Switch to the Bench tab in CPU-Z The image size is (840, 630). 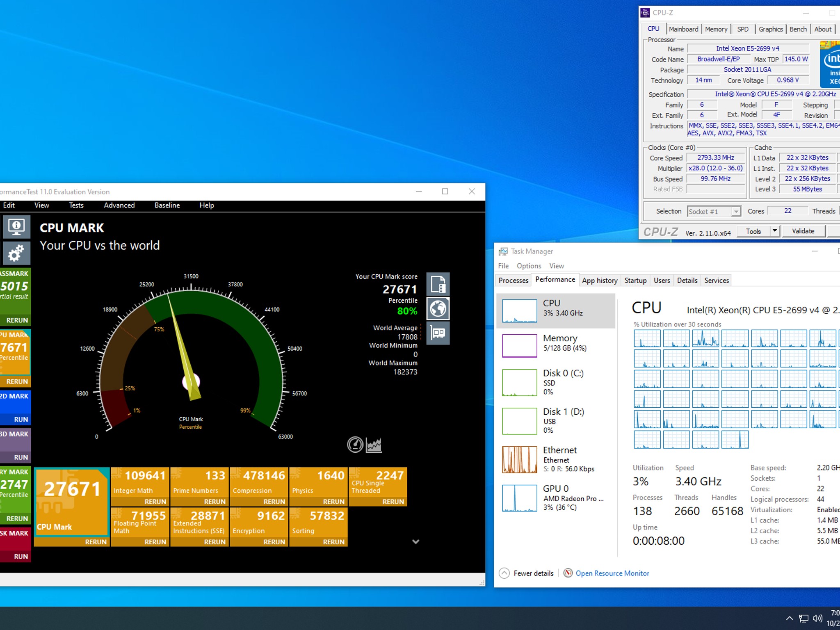pyautogui.click(x=798, y=29)
